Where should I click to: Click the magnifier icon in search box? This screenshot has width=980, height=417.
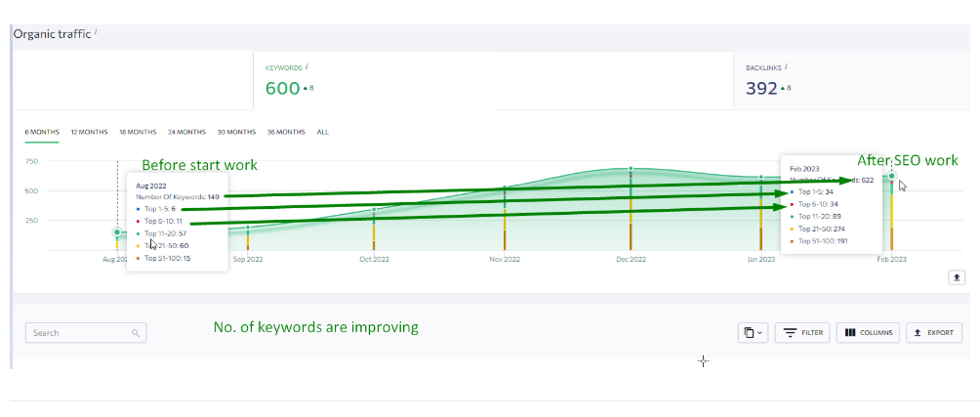click(135, 333)
